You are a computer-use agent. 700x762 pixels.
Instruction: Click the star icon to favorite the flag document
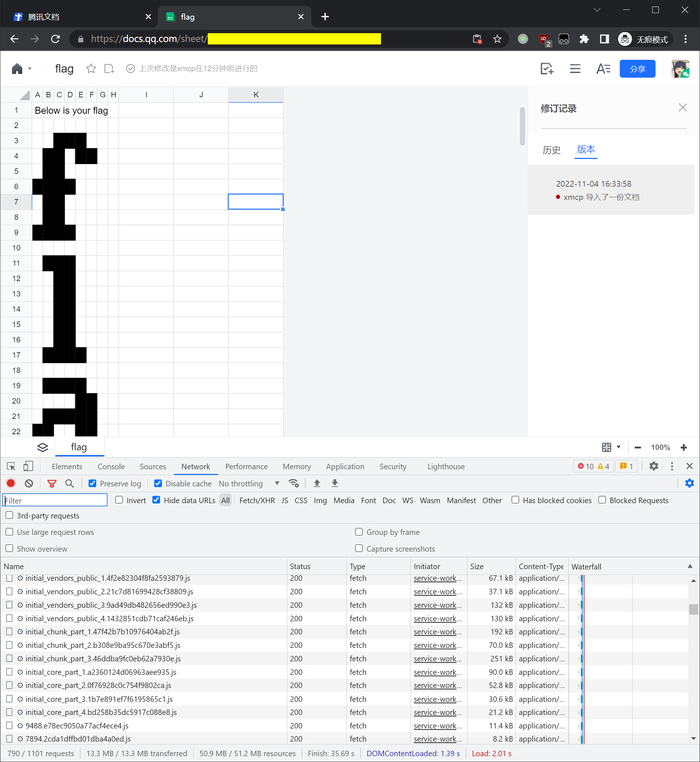click(x=91, y=69)
